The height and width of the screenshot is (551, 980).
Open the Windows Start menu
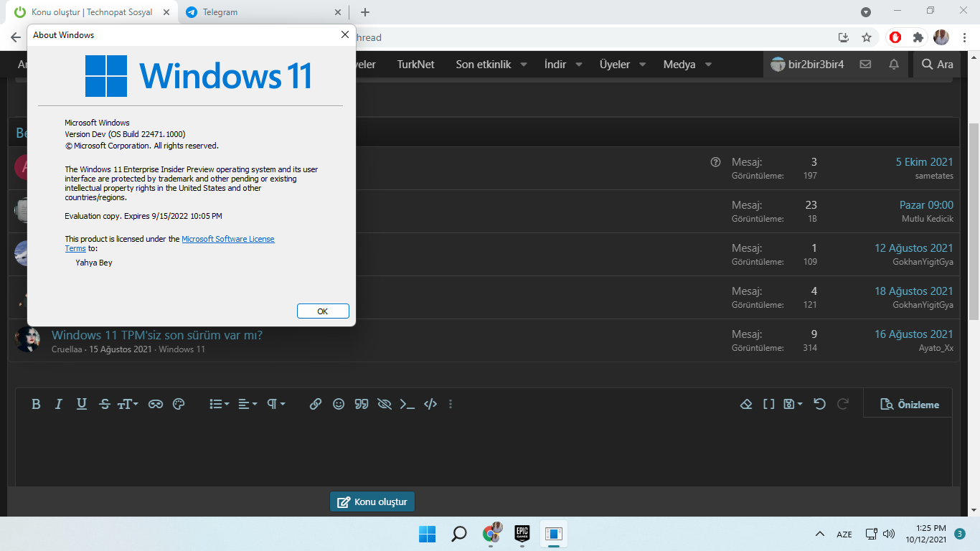427,534
